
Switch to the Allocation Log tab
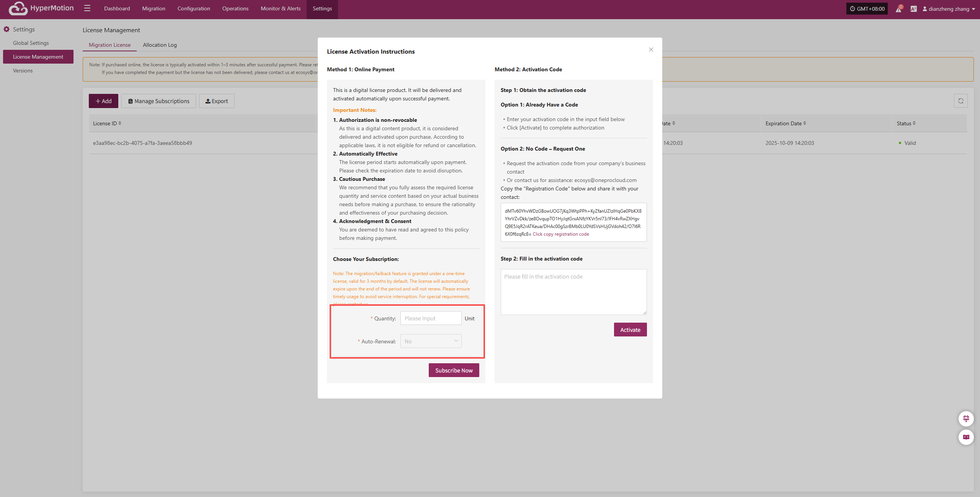tap(160, 45)
